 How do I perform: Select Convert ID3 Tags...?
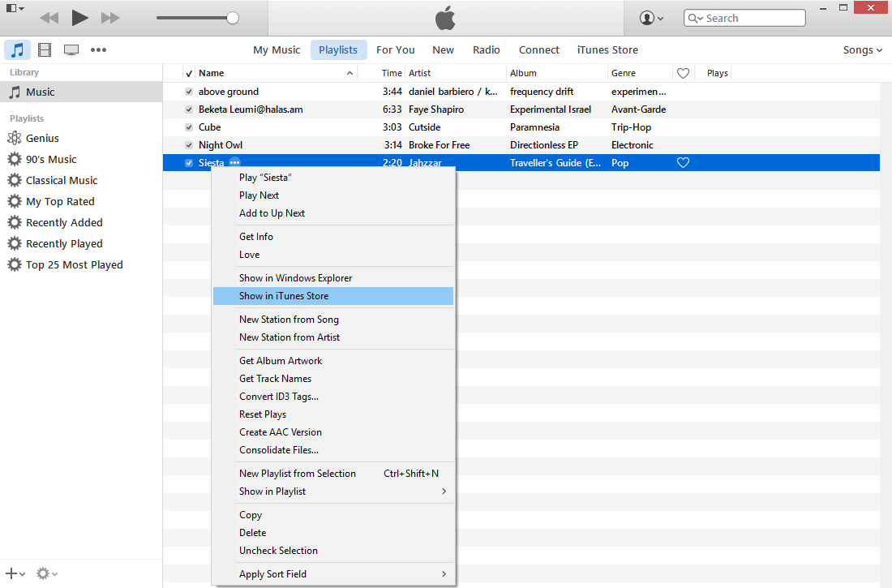(333, 396)
